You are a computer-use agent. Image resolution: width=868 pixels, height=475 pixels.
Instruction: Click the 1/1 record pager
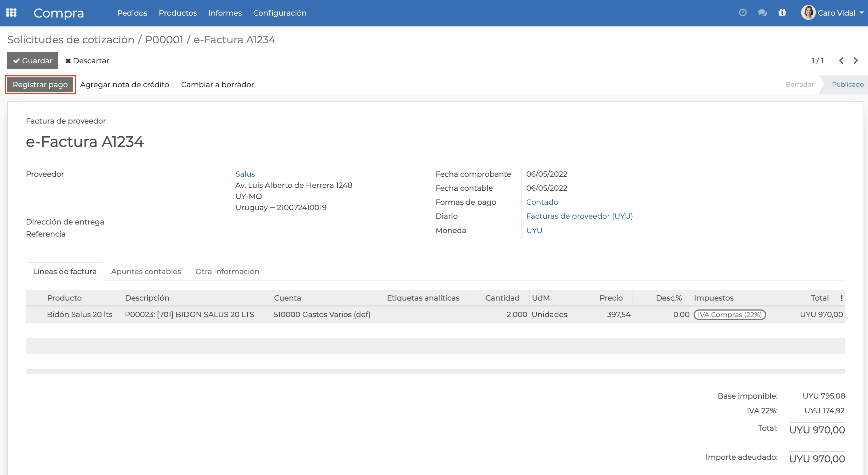click(817, 60)
